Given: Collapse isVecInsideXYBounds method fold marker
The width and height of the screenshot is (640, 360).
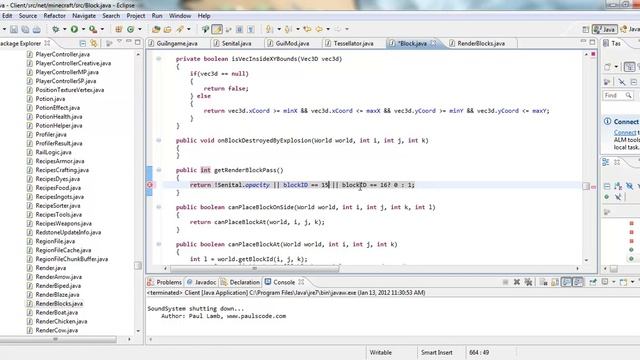Looking at the screenshot, I should tap(159, 59).
